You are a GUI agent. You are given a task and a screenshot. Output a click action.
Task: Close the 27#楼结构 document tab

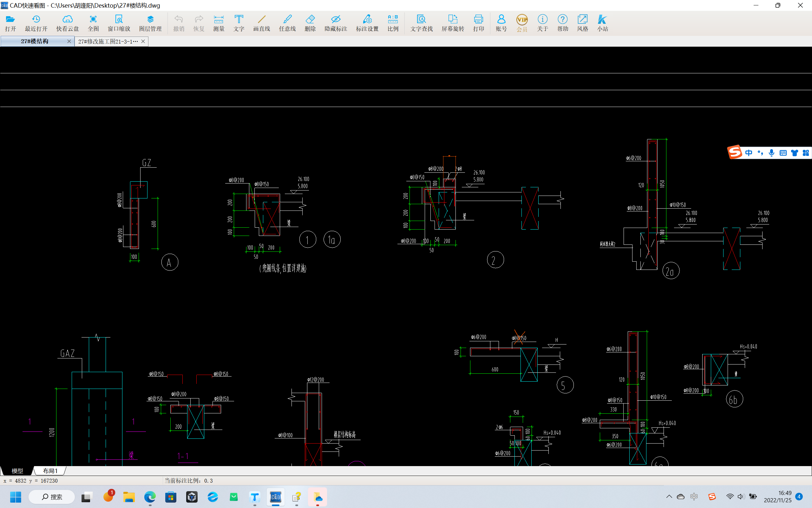pos(69,41)
